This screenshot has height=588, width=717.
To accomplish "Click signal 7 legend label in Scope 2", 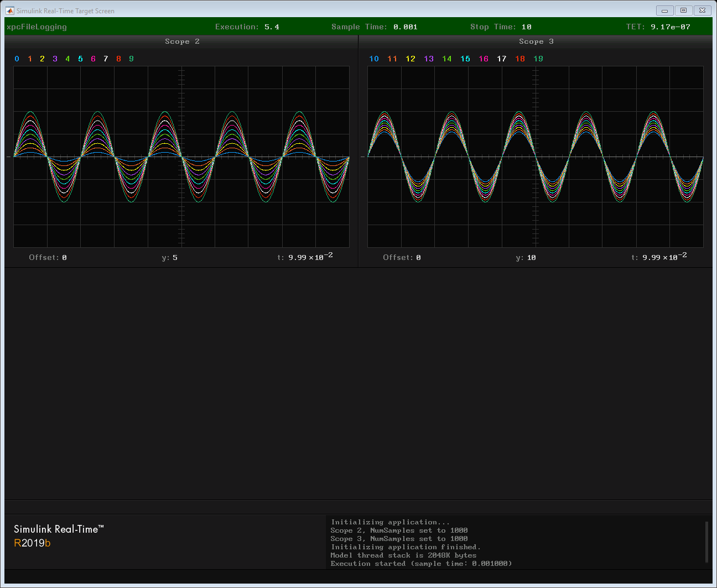I will pos(106,59).
